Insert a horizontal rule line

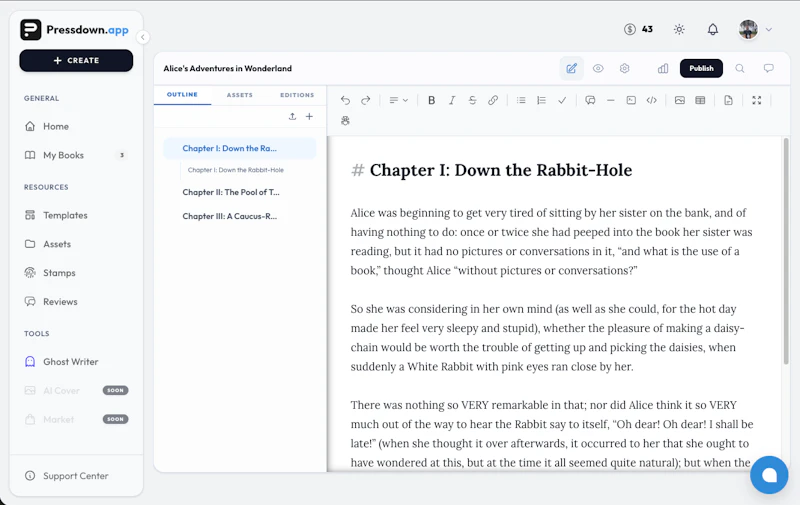point(611,100)
